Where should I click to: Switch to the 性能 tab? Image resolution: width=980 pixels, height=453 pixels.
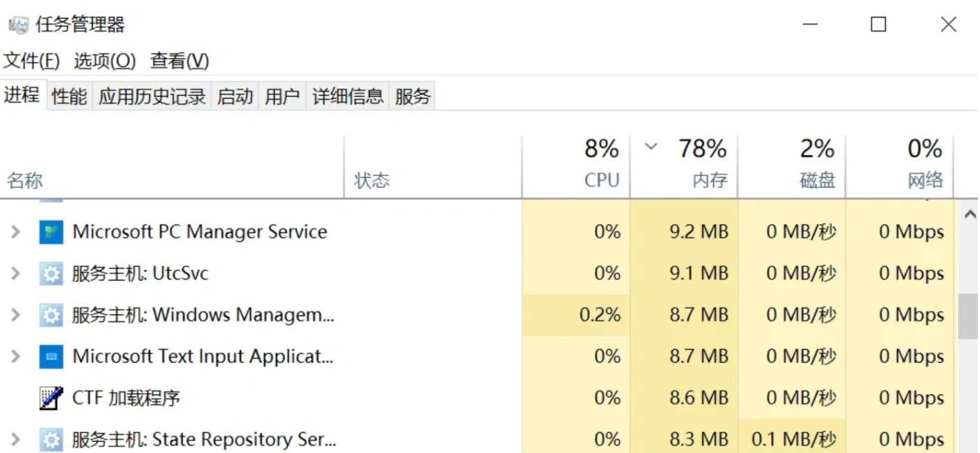click(x=69, y=96)
